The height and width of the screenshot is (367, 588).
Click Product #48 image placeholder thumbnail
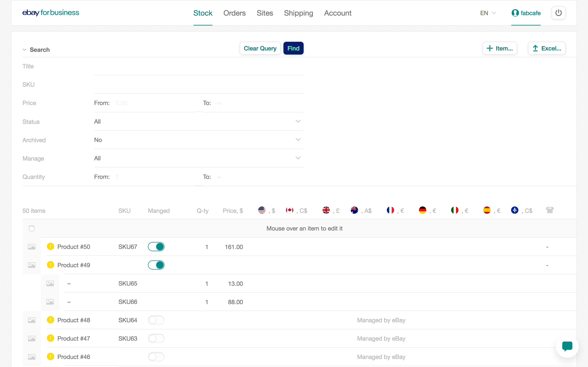32,320
